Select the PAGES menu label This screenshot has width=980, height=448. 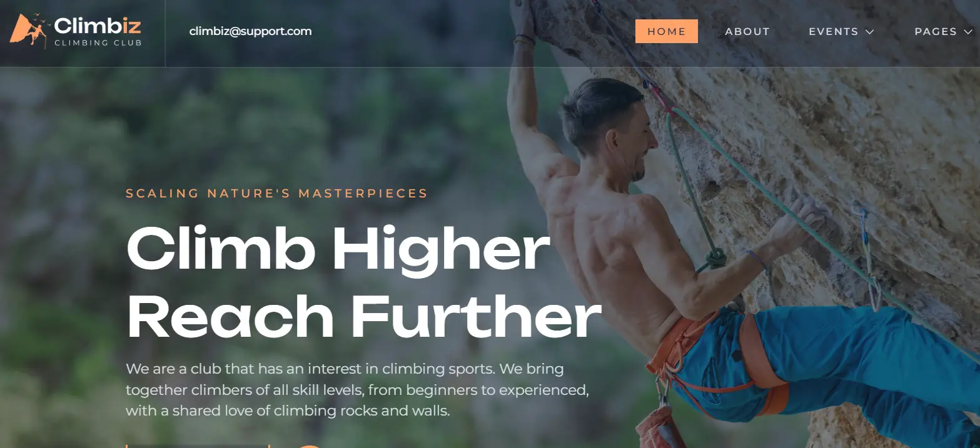pos(936,31)
